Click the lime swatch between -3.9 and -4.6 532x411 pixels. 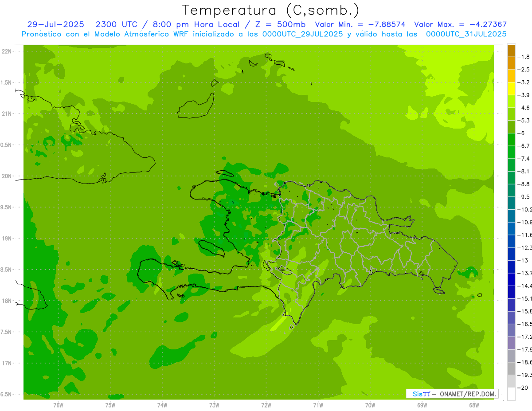[x=511, y=102]
